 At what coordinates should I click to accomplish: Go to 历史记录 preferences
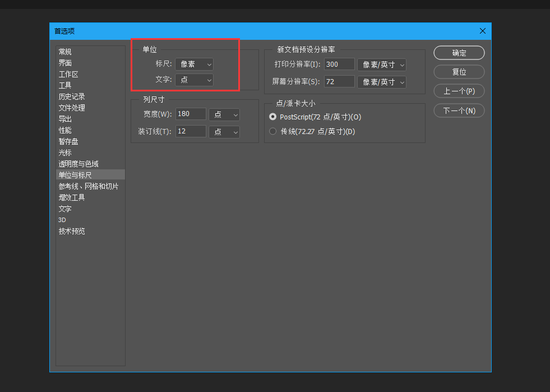click(x=72, y=96)
